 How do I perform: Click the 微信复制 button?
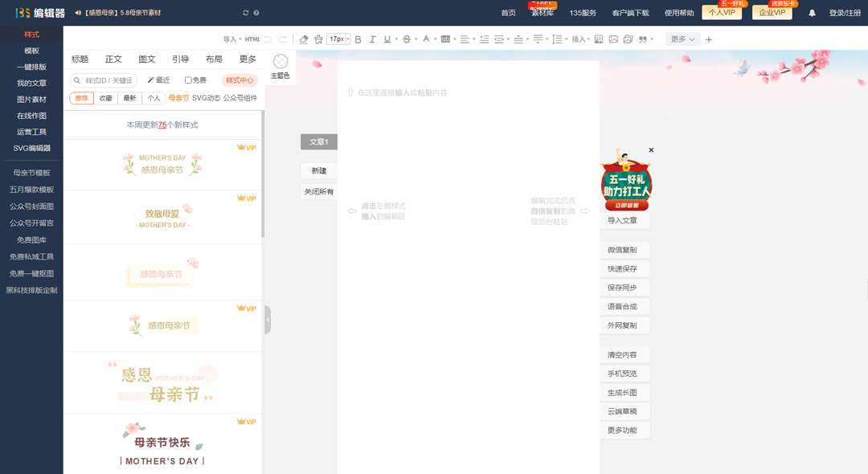pos(622,251)
